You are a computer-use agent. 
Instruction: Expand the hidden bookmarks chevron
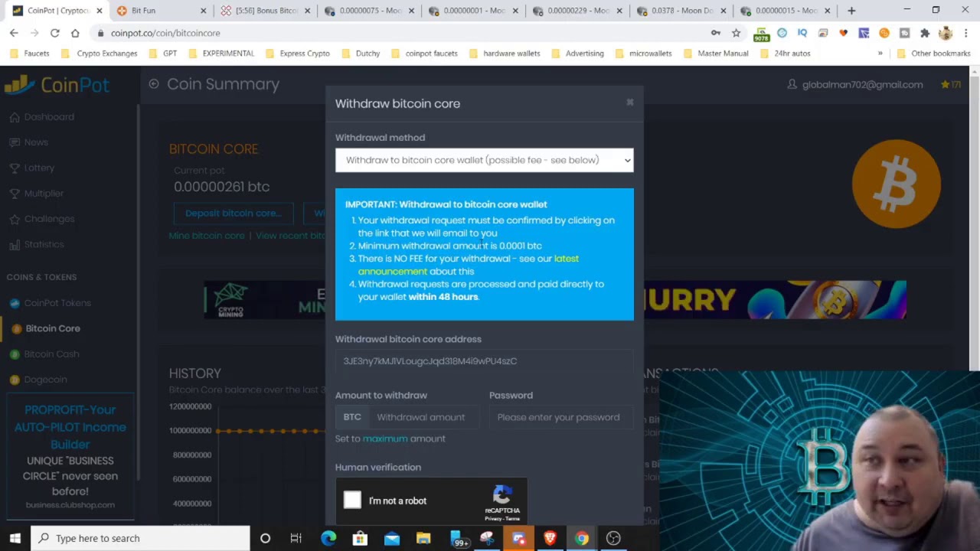[x=880, y=54]
